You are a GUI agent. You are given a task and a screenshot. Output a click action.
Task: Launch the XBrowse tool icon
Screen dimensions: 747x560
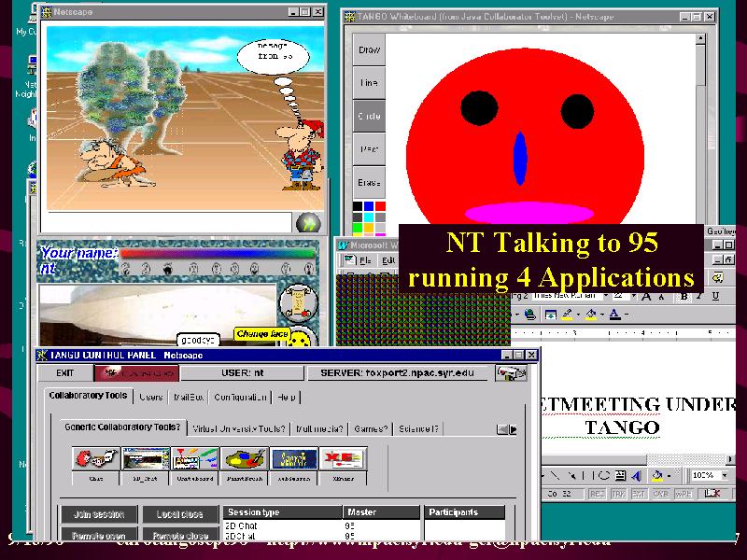344,458
